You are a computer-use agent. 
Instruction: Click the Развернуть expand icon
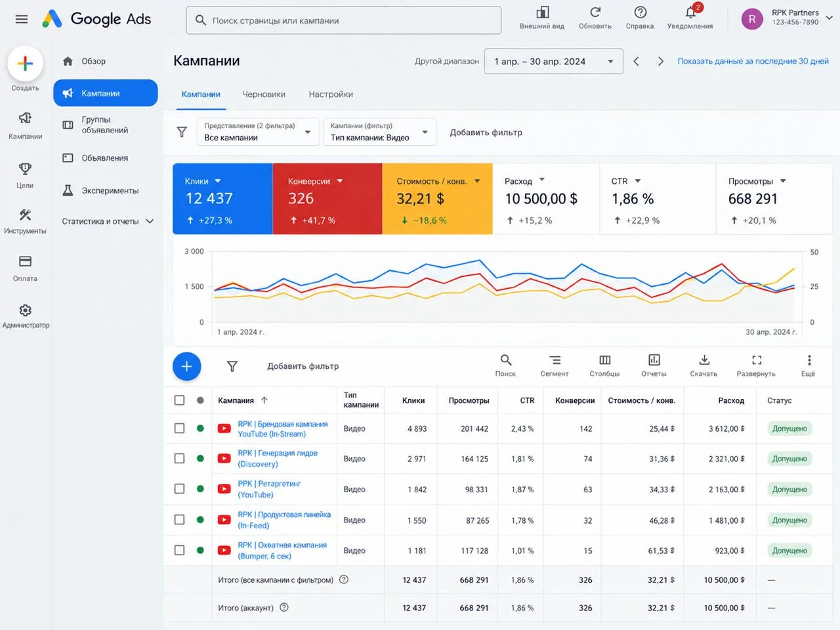(756, 360)
